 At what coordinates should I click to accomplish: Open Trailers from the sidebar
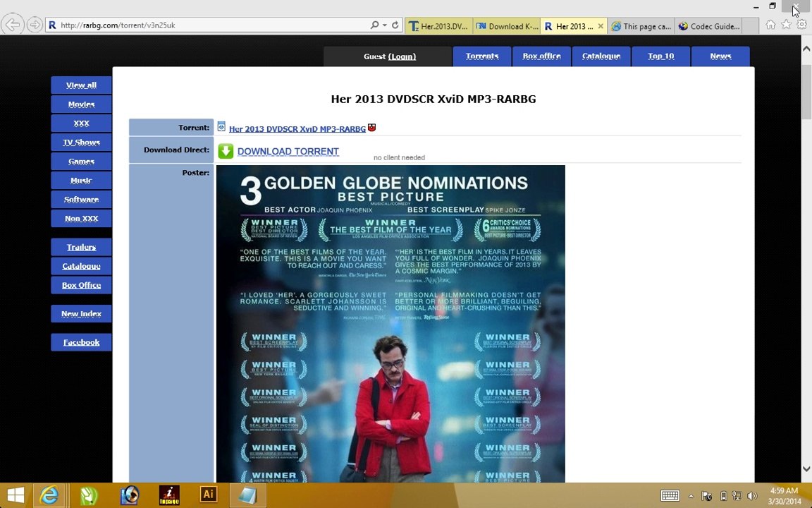(x=81, y=247)
